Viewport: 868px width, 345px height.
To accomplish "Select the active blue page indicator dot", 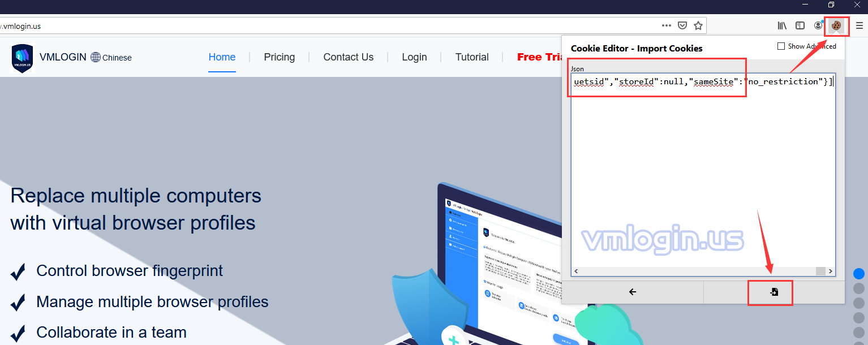I will [859, 274].
